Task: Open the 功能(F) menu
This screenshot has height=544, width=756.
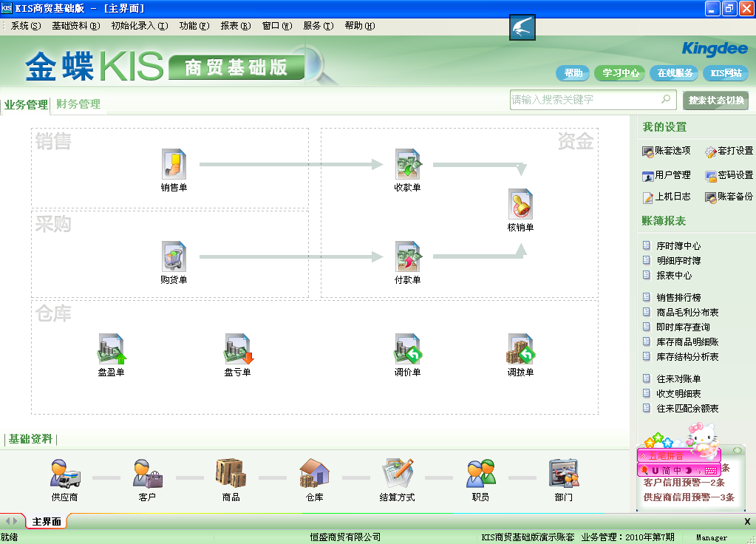Action: (194, 26)
